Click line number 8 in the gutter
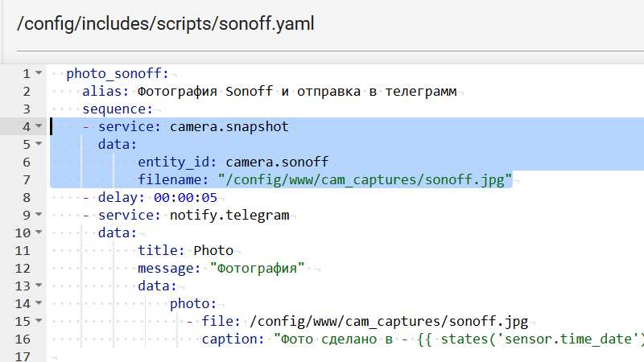Screen dimensions: 644x362 pyautogui.click(x=27, y=197)
